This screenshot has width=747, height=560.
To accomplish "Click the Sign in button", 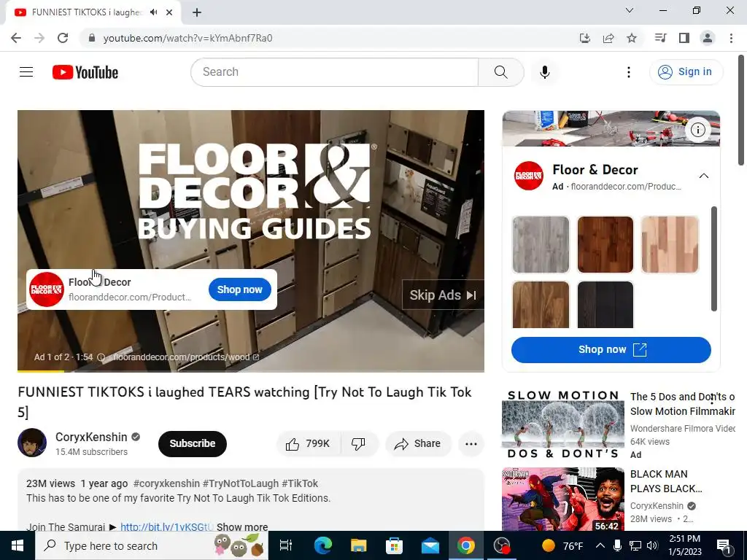I will 686,72.
